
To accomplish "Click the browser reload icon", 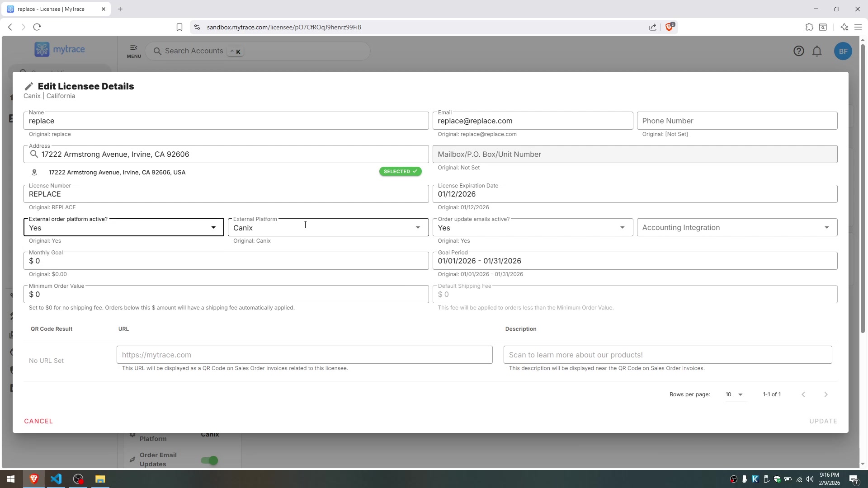I will point(37,27).
